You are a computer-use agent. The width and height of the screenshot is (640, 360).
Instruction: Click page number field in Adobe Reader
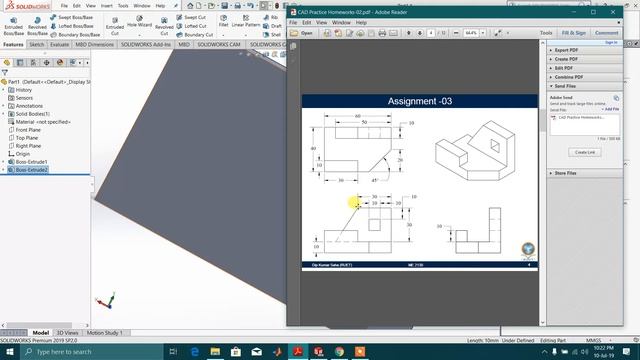431,33
